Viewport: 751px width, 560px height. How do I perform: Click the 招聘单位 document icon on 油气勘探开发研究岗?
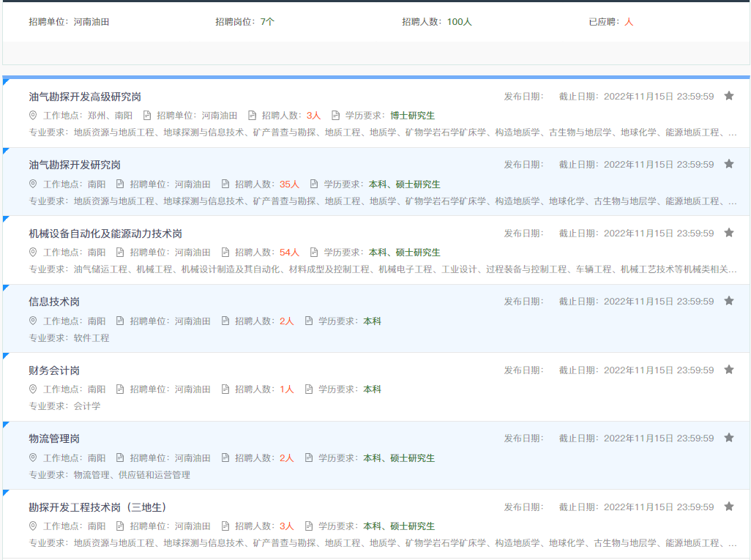click(x=119, y=184)
